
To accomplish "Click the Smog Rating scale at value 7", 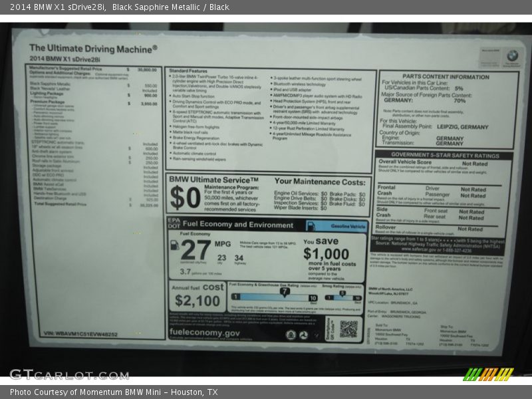I will (x=340, y=293).
